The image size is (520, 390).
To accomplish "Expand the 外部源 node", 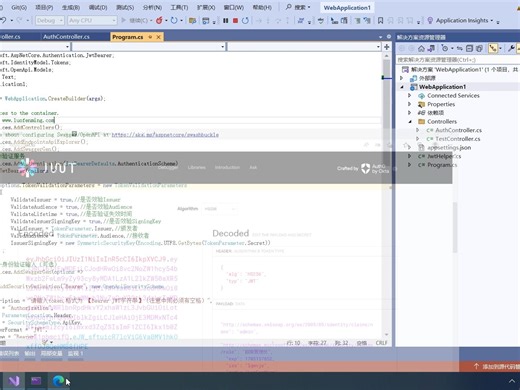I will (x=402, y=78).
